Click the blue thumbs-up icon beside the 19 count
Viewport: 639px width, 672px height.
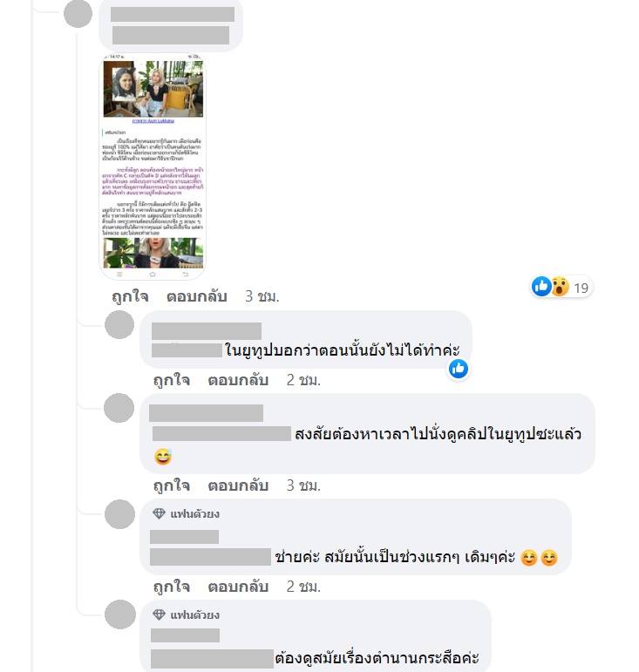pos(541,286)
